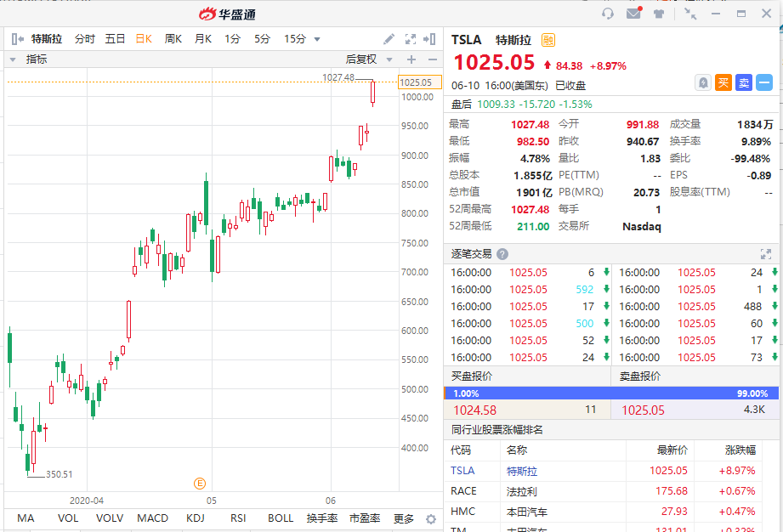Collapse the right quote panel icon

[x=429, y=39]
